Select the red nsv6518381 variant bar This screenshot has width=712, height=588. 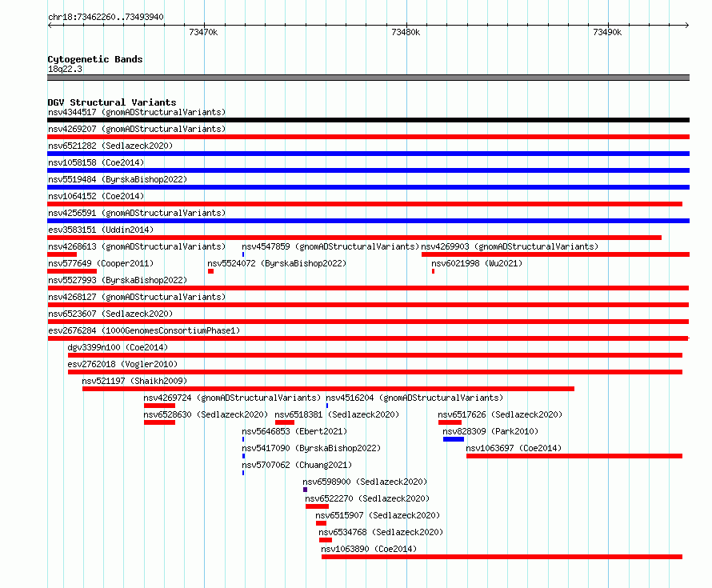point(285,422)
